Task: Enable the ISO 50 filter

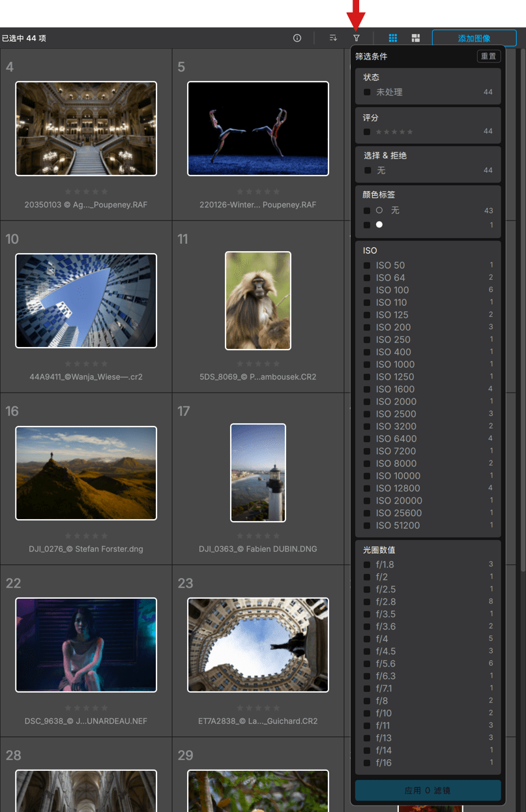Action: tap(367, 265)
